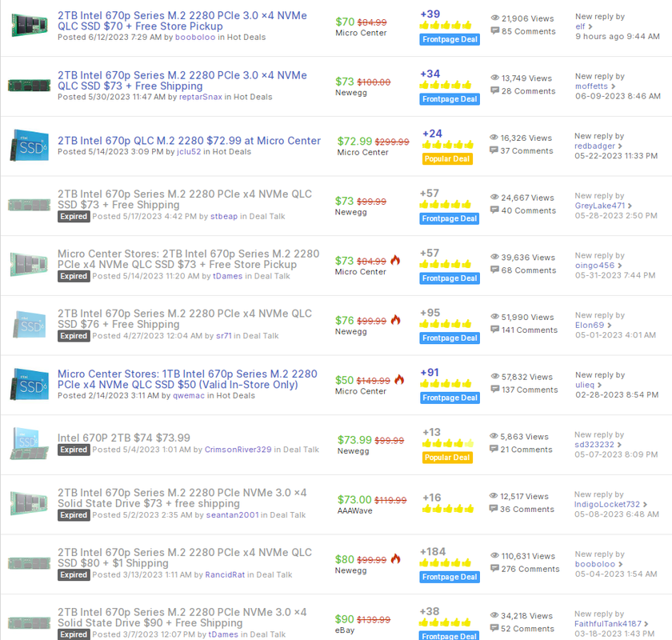Viewport: 672px width, 640px height.
Task: Click the thumbs-up rating of the +16 deal
Action: pyautogui.click(x=448, y=509)
